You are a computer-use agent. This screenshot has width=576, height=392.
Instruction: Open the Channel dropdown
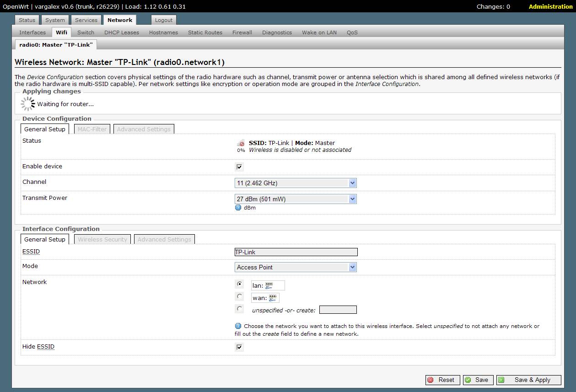click(296, 183)
